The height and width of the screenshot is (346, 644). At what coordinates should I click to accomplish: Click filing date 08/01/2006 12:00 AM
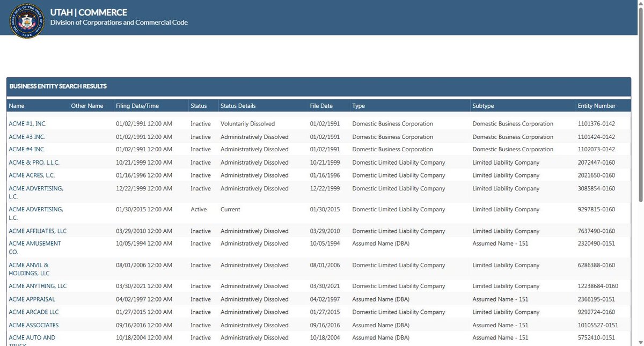144,265
